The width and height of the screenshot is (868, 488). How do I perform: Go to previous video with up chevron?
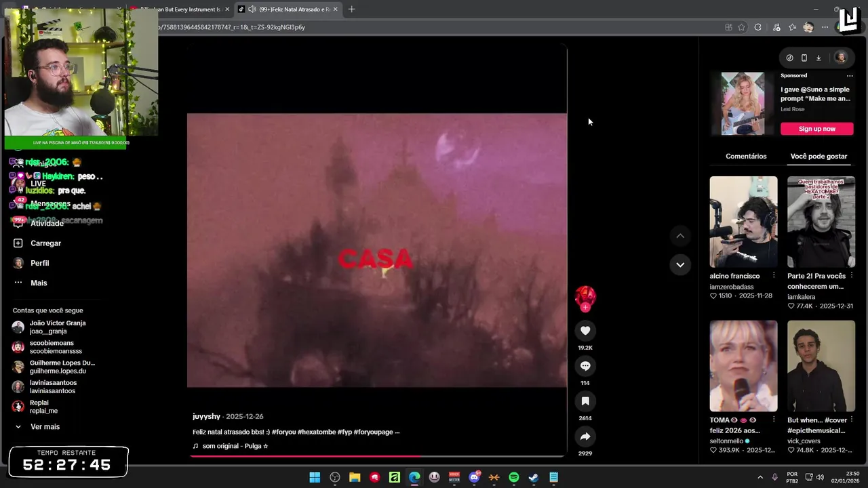click(680, 236)
